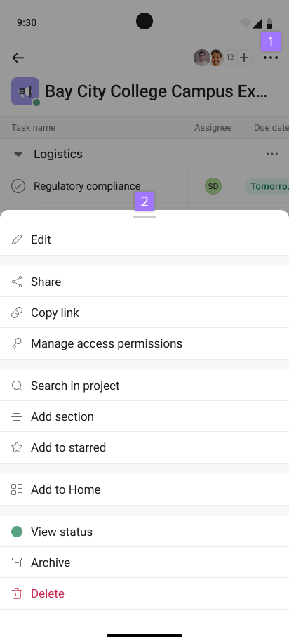Image resolution: width=289 pixels, height=644 pixels.
Task: Tap the key icon for access permissions
Action: 16,343
